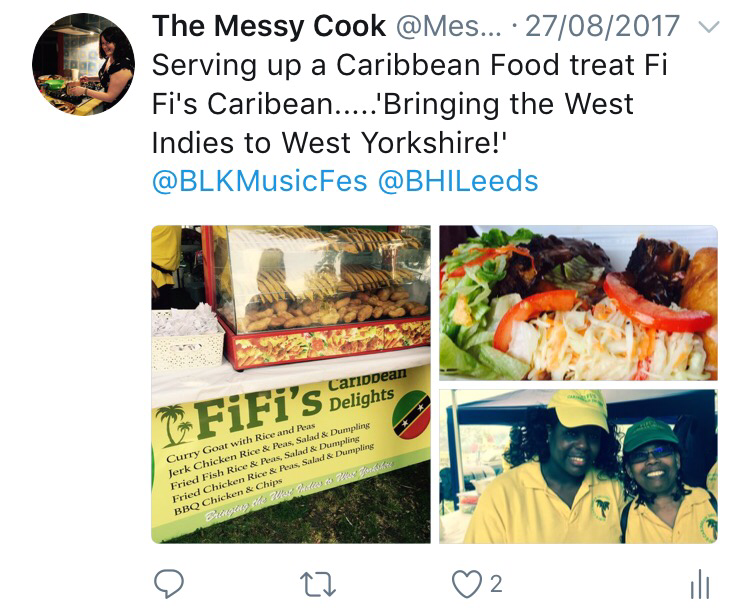Click The Messy Cook display name
Image resolution: width=729 pixels, height=609 pixels.
[x=269, y=26]
